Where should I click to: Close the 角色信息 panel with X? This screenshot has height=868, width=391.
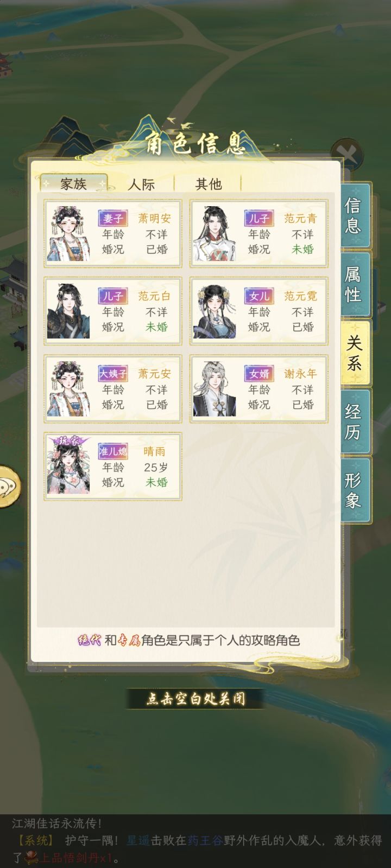click(345, 154)
